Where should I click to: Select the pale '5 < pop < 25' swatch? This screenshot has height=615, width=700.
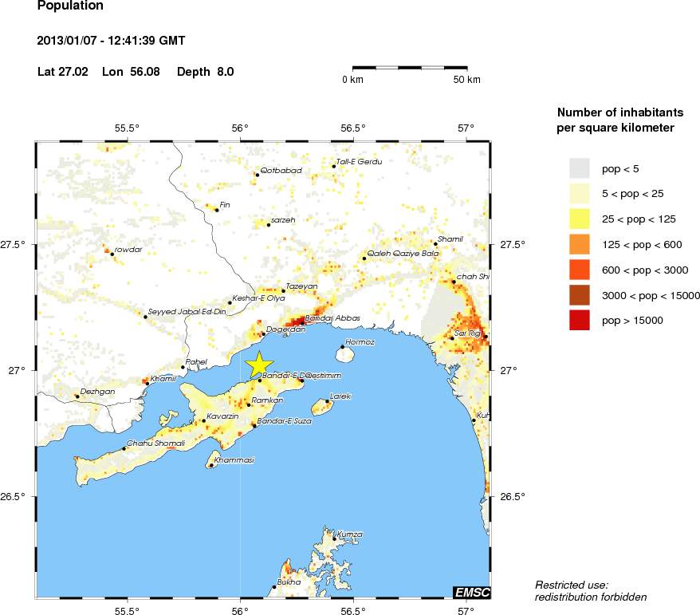tap(580, 194)
